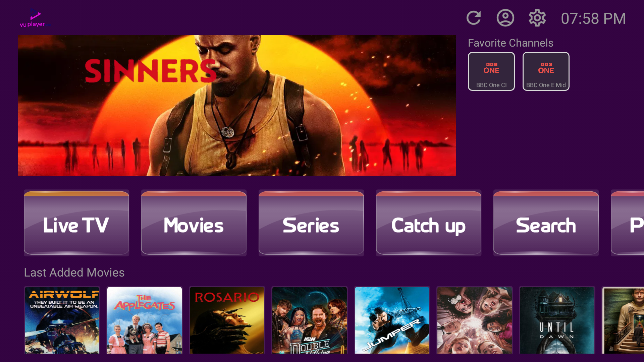Image resolution: width=644 pixels, height=362 pixels.
Task: Go to the Series section
Action: [x=311, y=223]
